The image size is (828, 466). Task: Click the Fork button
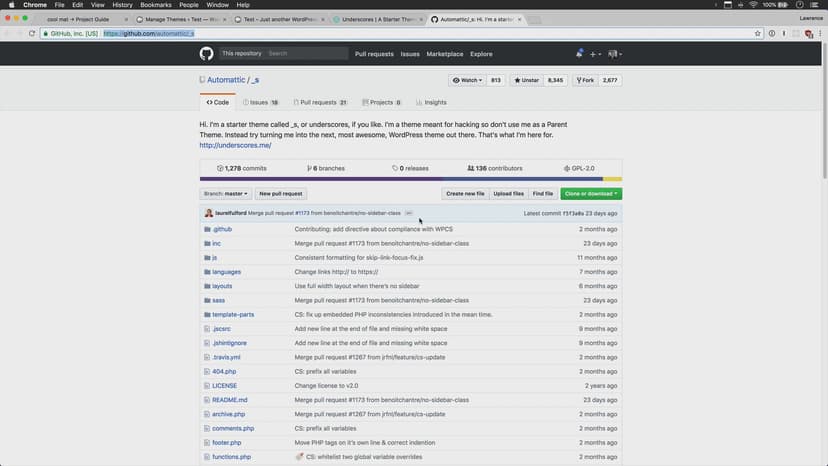[x=585, y=80]
